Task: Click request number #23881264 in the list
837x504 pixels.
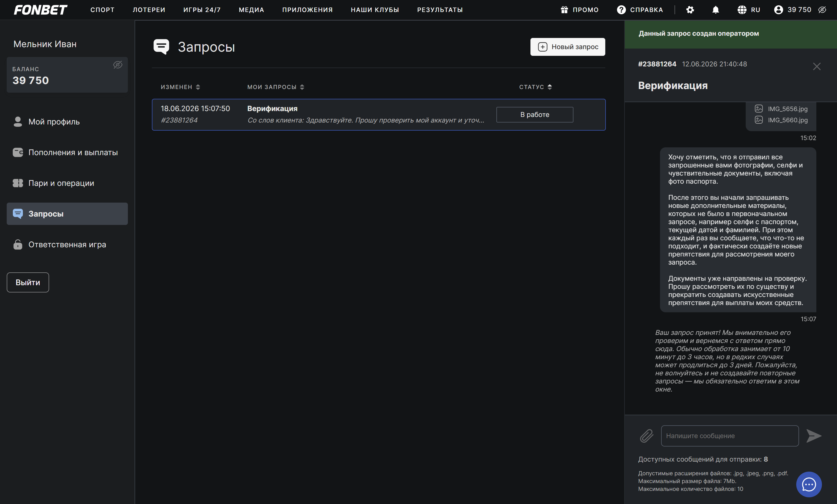Action: pyautogui.click(x=179, y=120)
